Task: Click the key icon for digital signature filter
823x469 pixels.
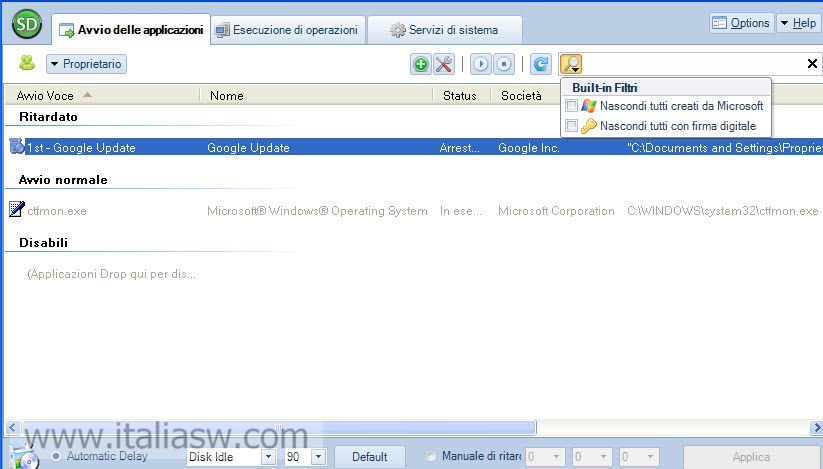Action: pos(589,126)
